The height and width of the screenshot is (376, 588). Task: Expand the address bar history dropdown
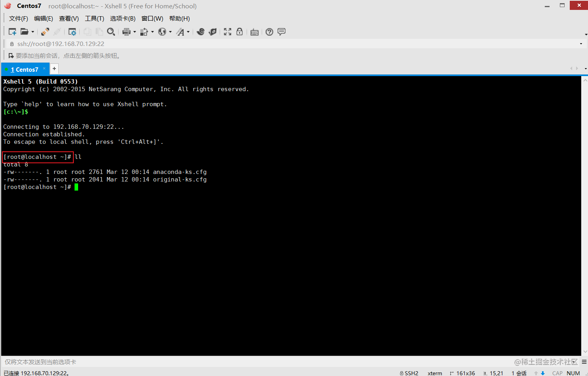[581, 44]
